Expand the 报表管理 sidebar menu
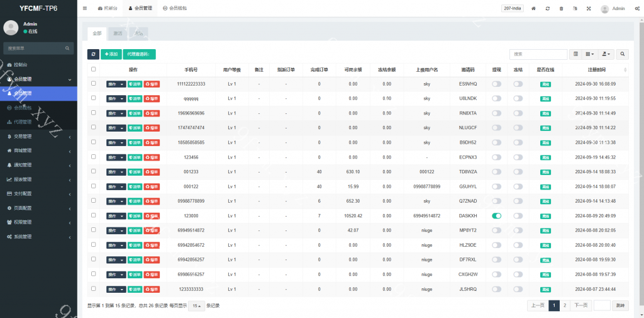Viewport: 644px width, 318px height. (x=38, y=179)
